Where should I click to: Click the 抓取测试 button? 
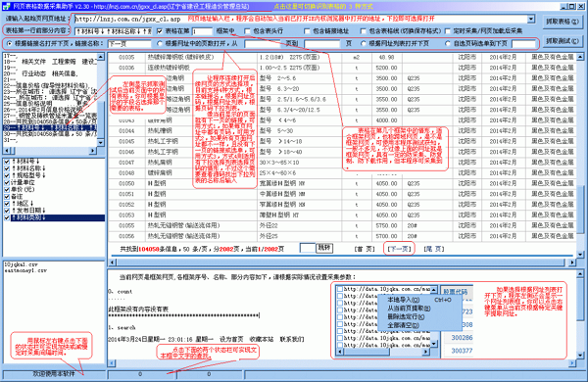562,41
